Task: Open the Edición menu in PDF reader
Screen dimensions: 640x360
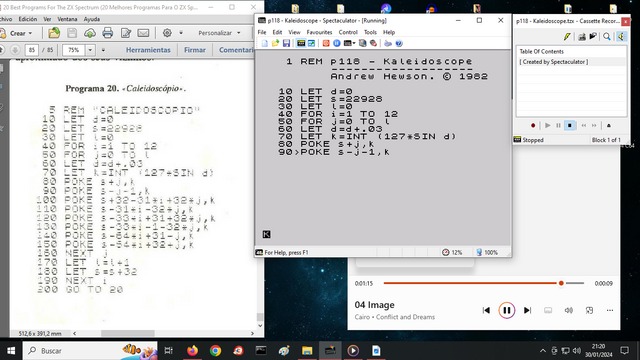Action: tap(28, 19)
